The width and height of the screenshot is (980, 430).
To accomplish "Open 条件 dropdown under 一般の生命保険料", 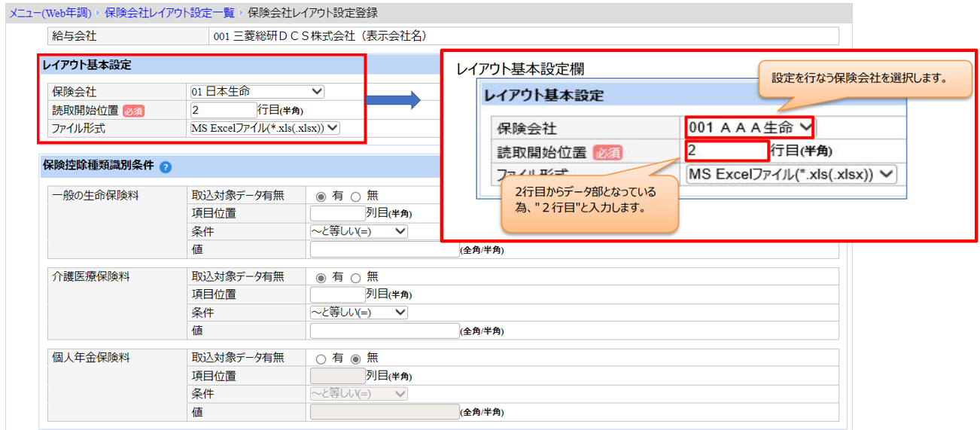I will click(358, 231).
